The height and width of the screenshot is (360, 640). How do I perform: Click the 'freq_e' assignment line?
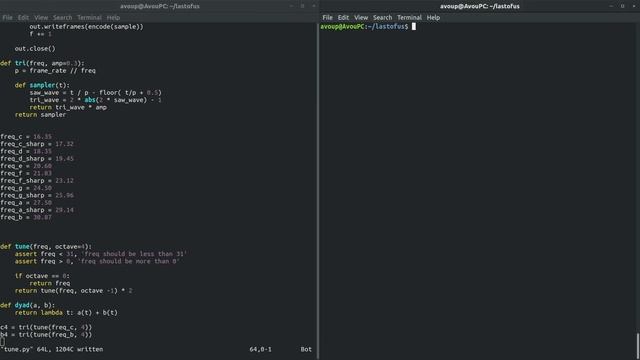coord(26,166)
